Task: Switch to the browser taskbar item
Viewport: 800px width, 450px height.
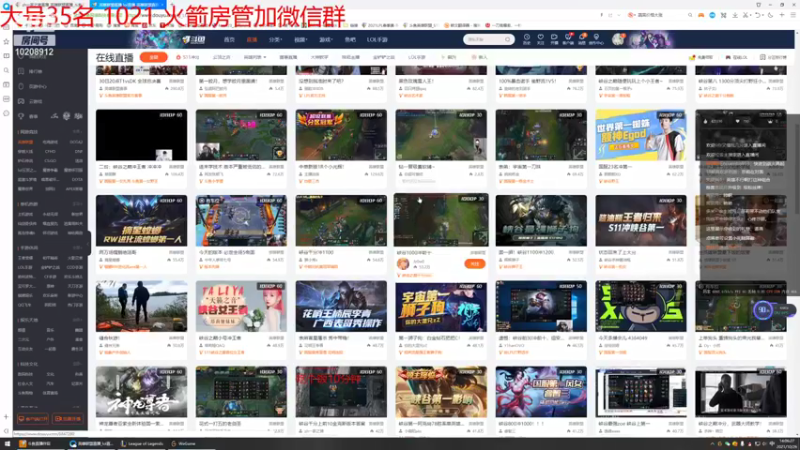Action: point(92,444)
